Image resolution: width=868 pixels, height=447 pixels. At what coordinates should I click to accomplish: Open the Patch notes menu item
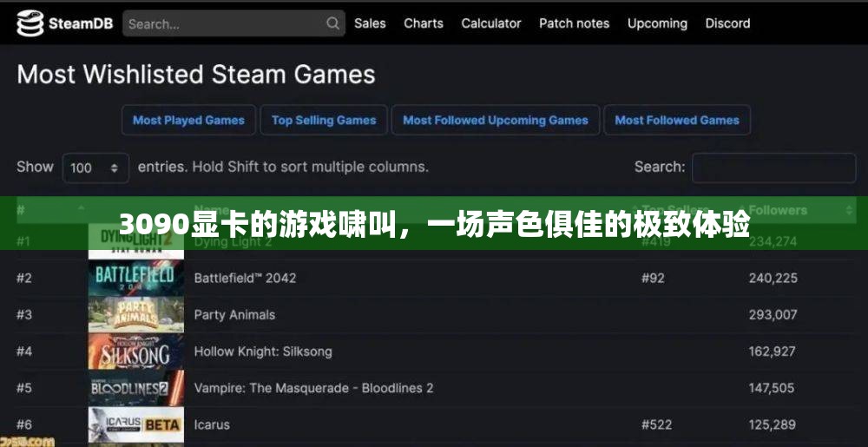pyautogui.click(x=574, y=23)
